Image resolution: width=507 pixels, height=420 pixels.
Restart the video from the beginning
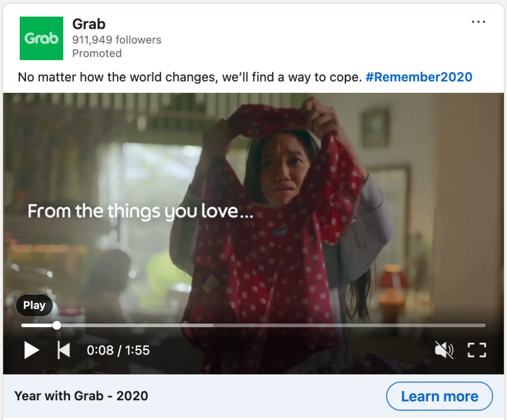point(64,350)
